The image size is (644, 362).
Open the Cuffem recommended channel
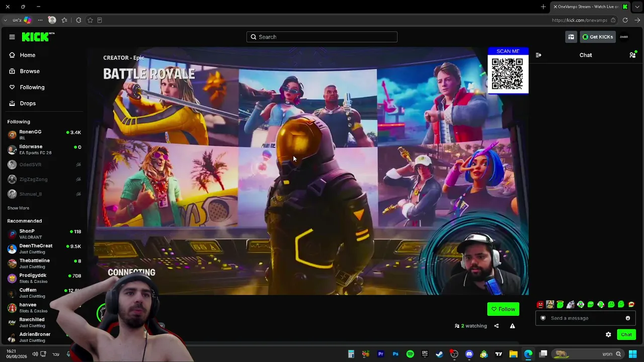click(44, 293)
